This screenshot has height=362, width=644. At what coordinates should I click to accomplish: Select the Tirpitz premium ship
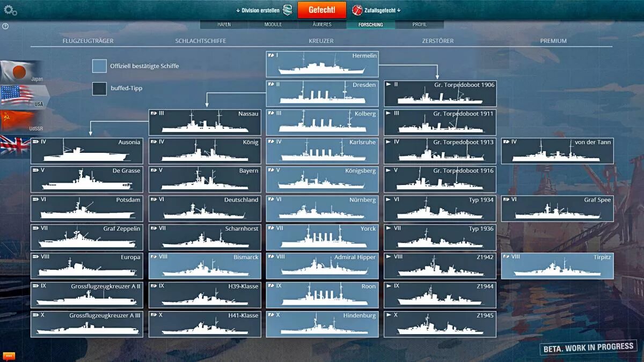pyautogui.click(x=558, y=265)
